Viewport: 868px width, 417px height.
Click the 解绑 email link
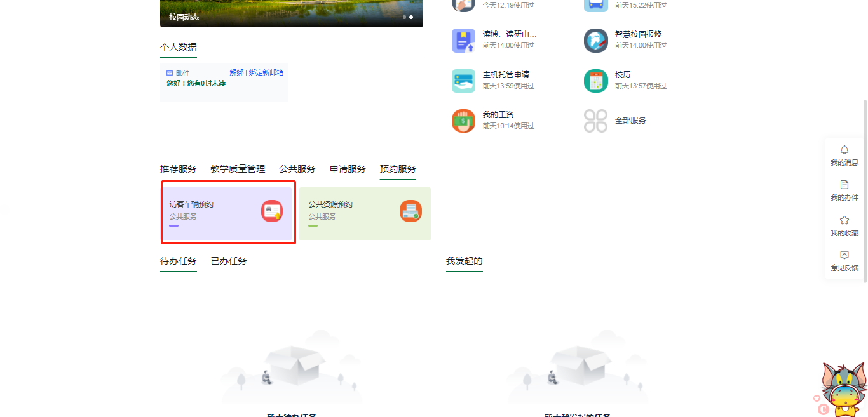pos(236,72)
